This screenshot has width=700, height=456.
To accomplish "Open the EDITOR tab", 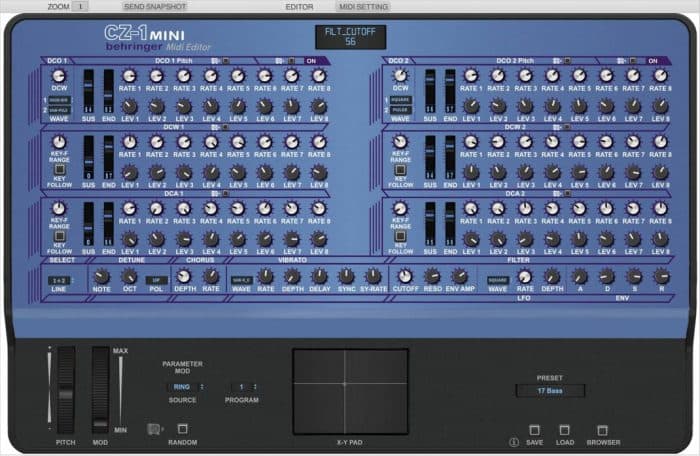I will tap(299, 7).
